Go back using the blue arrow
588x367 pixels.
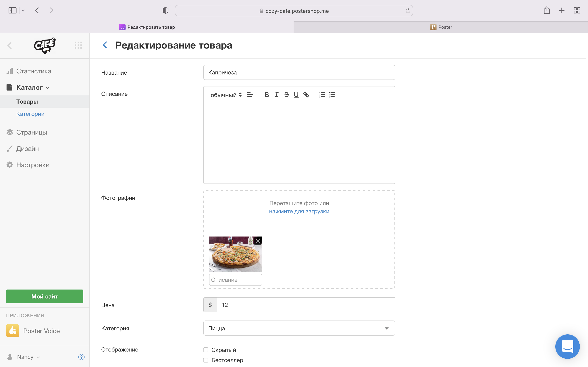click(x=105, y=45)
